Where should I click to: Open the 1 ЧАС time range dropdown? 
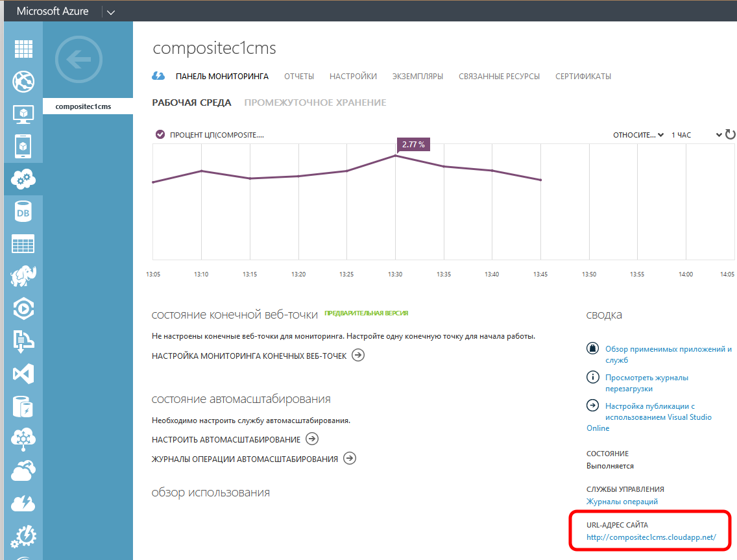[697, 135]
